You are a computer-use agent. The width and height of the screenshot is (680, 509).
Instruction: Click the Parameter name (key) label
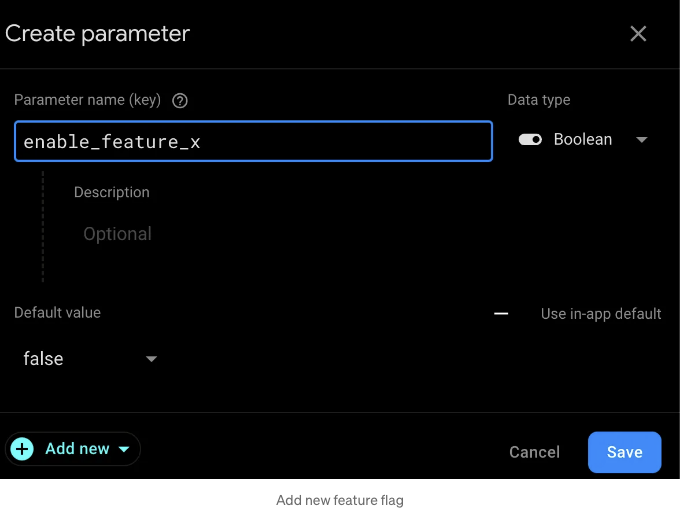pos(87,100)
